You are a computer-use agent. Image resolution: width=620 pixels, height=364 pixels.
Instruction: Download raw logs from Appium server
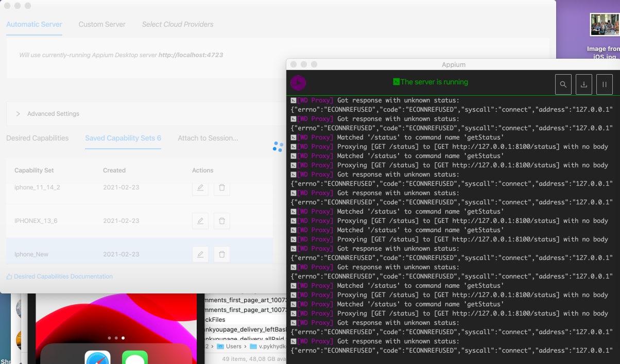coord(584,84)
